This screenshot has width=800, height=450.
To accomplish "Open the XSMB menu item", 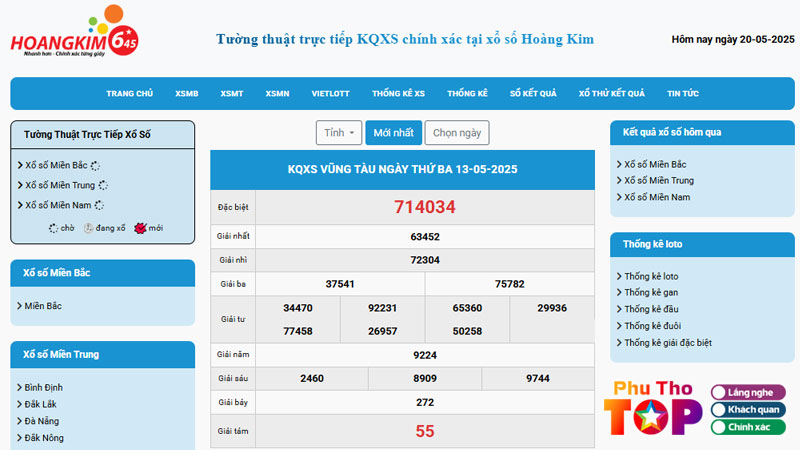I will [x=187, y=94].
